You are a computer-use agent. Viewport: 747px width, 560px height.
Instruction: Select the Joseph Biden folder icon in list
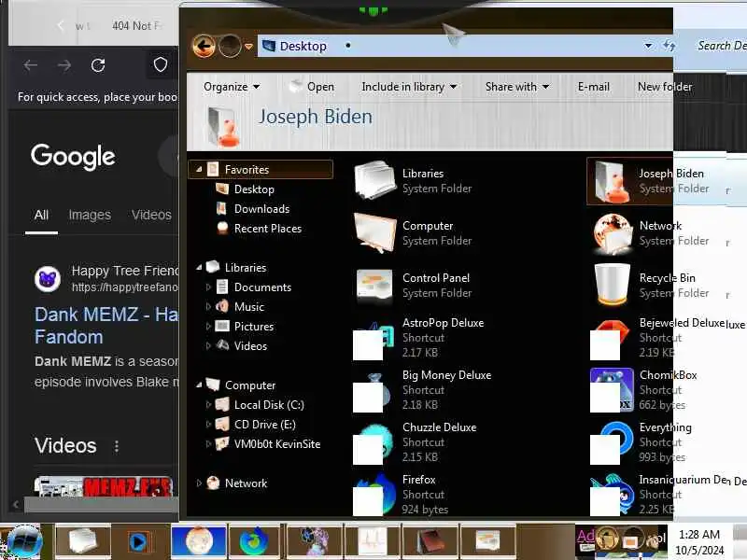click(x=612, y=181)
